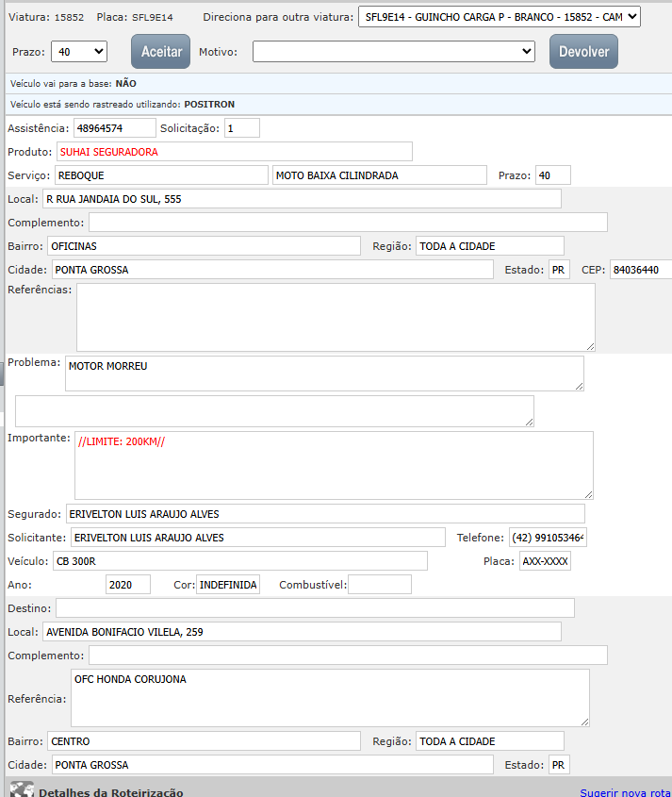The height and width of the screenshot is (797, 672).
Task: Click the origin Local field with Rua Jandaia
Action: (302, 199)
